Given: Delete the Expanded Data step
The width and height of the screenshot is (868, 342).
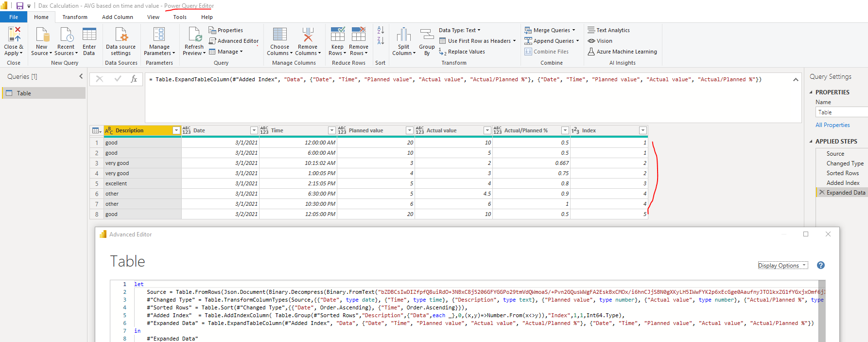Looking at the screenshot, I should coord(822,193).
